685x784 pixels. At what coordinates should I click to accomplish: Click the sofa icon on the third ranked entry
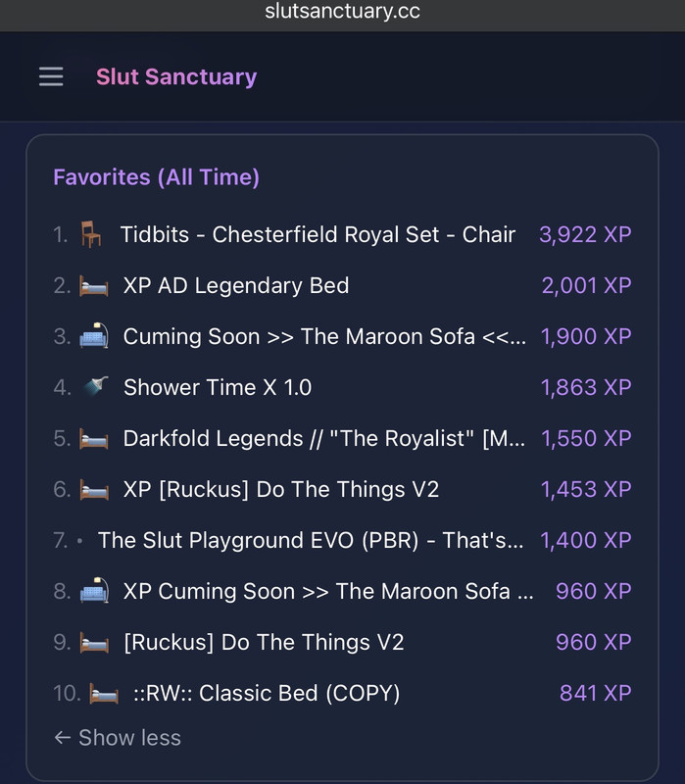click(x=94, y=336)
